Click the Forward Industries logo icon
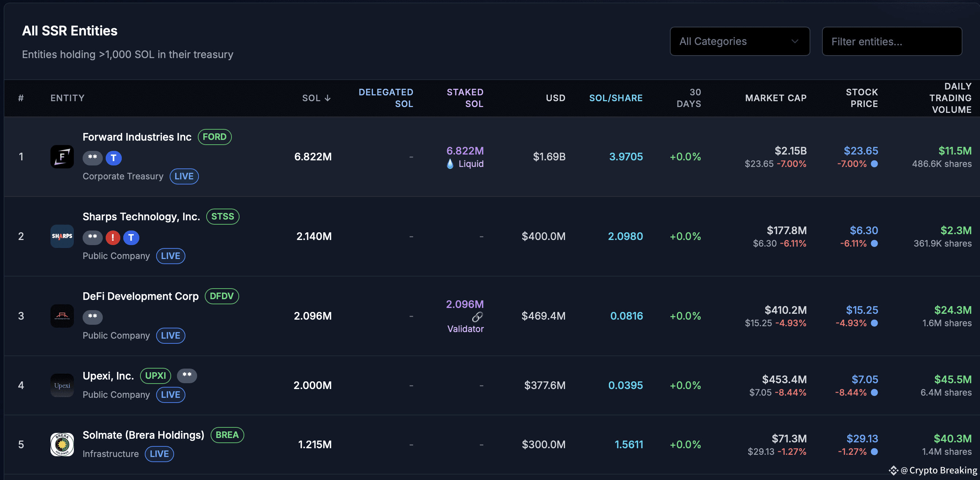This screenshot has width=980, height=480. [x=62, y=157]
